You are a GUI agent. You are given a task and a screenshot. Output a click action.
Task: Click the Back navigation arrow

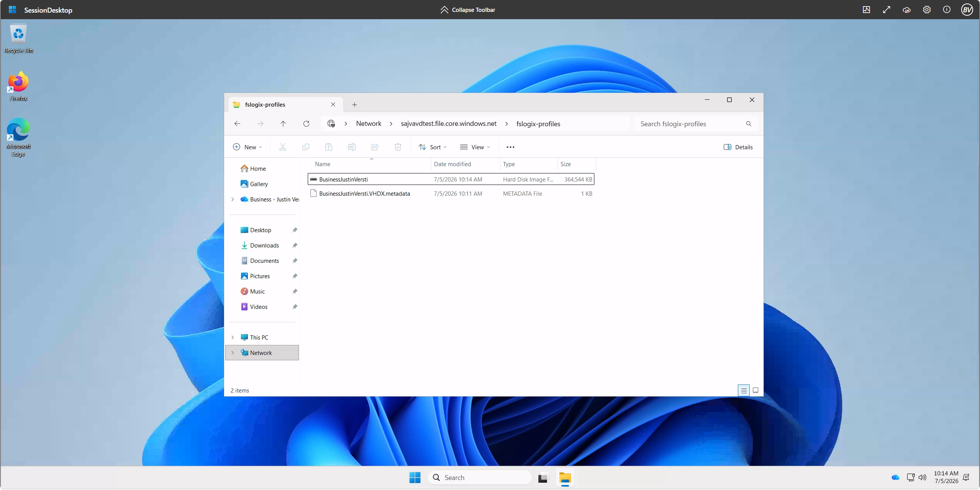237,124
